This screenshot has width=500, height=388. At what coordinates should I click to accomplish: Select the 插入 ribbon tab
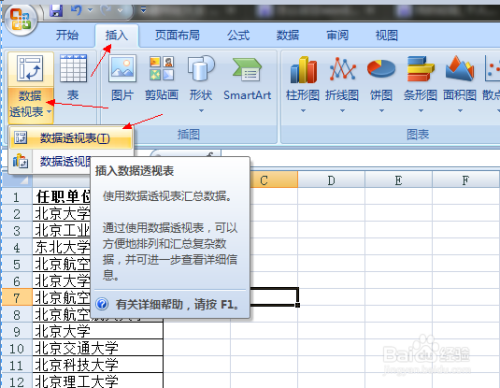click(117, 35)
